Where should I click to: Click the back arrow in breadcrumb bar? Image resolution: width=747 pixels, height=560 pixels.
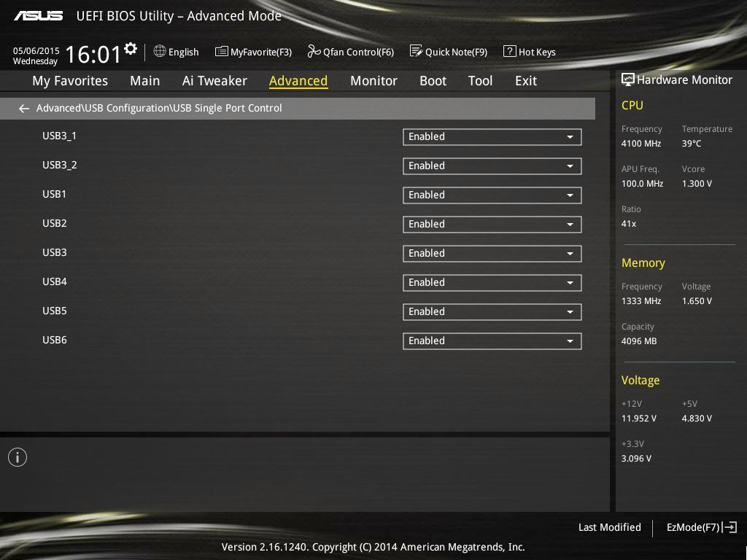click(x=24, y=109)
